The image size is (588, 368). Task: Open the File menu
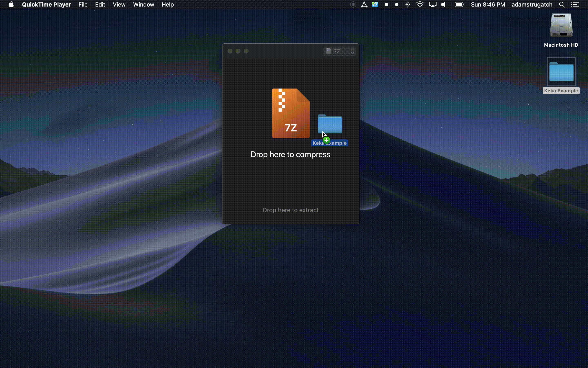point(83,4)
